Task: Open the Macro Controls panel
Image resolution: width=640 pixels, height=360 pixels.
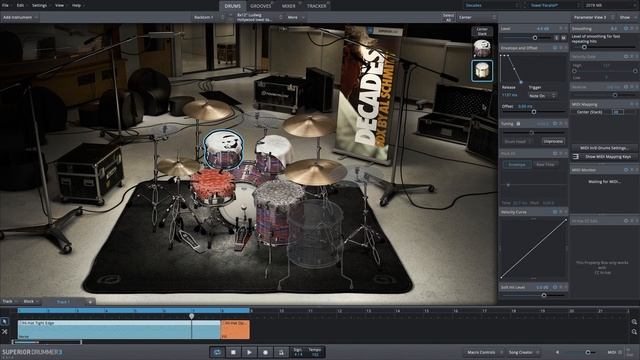Action: (x=483, y=352)
